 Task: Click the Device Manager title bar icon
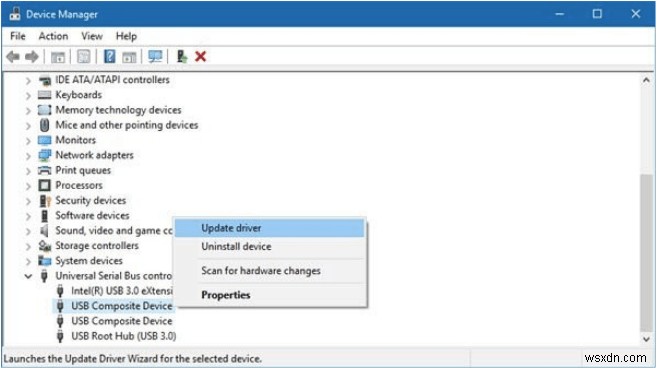pos(15,14)
